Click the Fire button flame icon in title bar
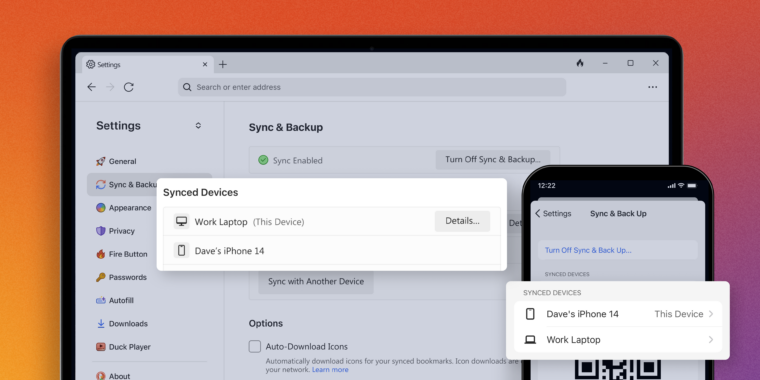Image resolution: width=760 pixels, height=380 pixels. (x=580, y=63)
